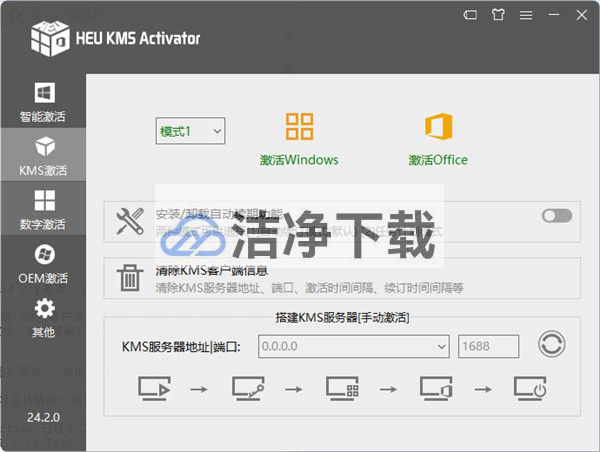The height and width of the screenshot is (452, 600).
Task: Click the HEU KMS Activator cube logo
Action: pos(50,38)
